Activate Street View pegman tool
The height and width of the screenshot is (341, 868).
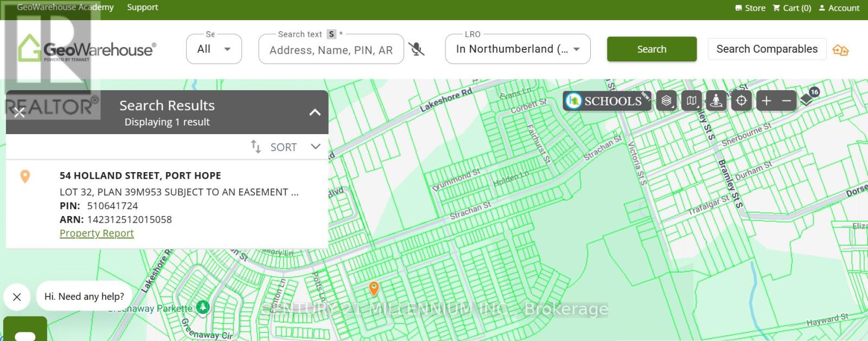pos(716,101)
